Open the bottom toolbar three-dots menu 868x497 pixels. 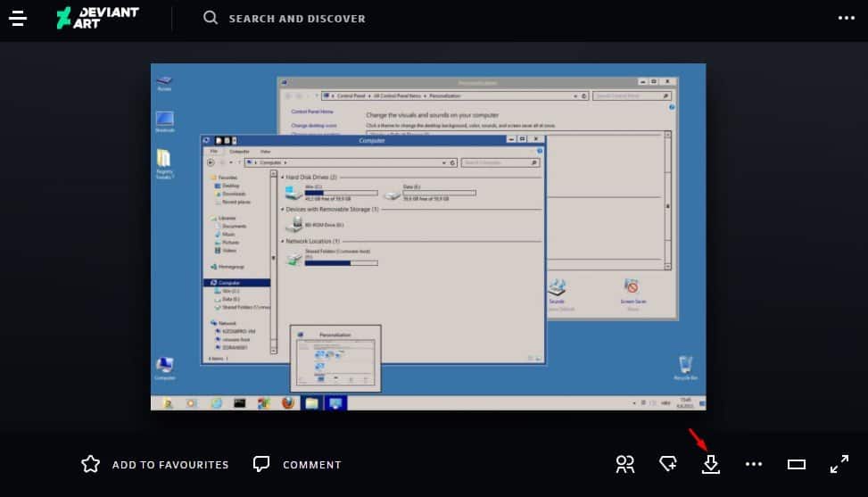pos(754,464)
